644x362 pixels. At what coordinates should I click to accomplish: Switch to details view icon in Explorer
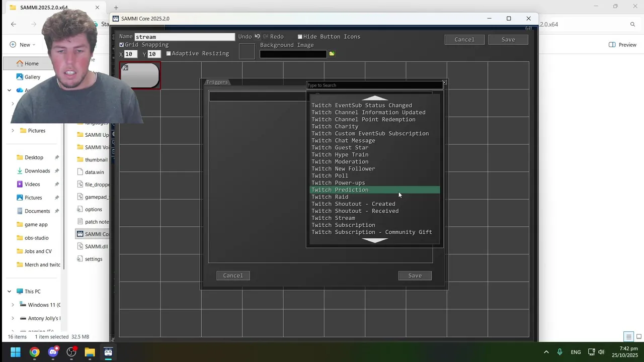(628, 337)
